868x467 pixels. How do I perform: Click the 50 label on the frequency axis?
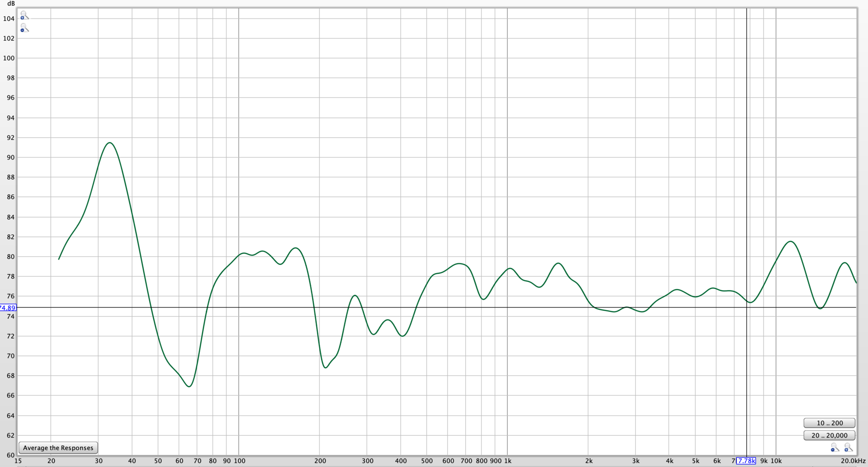coord(158,461)
